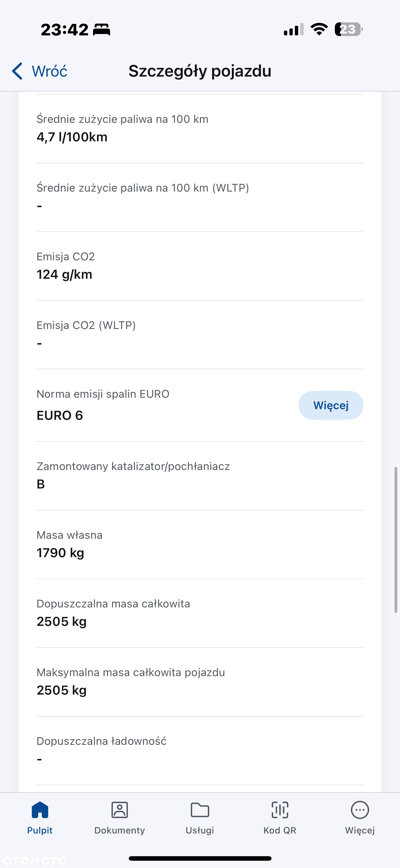Open the Usługi folder icon
400x868 pixels.
click(200, 810)
